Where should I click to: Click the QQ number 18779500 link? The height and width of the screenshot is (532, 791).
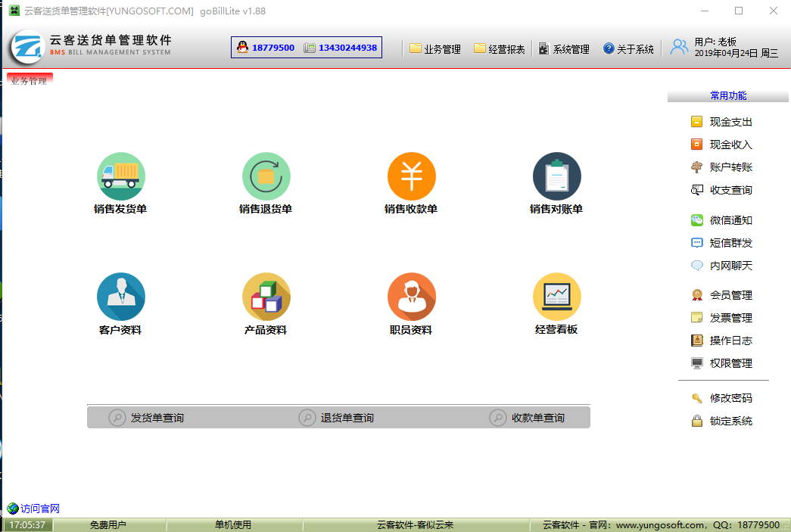coord(273,48)
